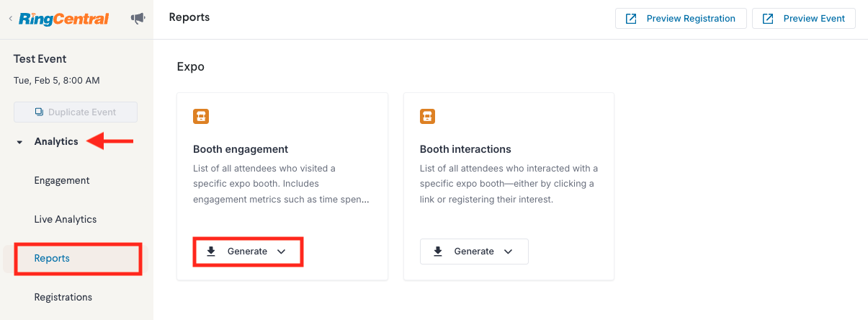This screenshot has width=868, height=320.
Task: Open the Engagement menu item
Action: coord(62,180)
